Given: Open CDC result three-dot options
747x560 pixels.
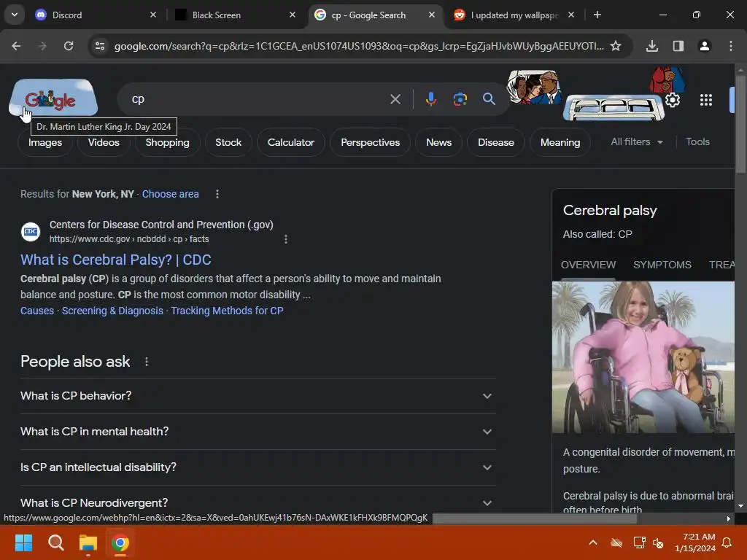Looking at the screenshot, I should 286,239.
